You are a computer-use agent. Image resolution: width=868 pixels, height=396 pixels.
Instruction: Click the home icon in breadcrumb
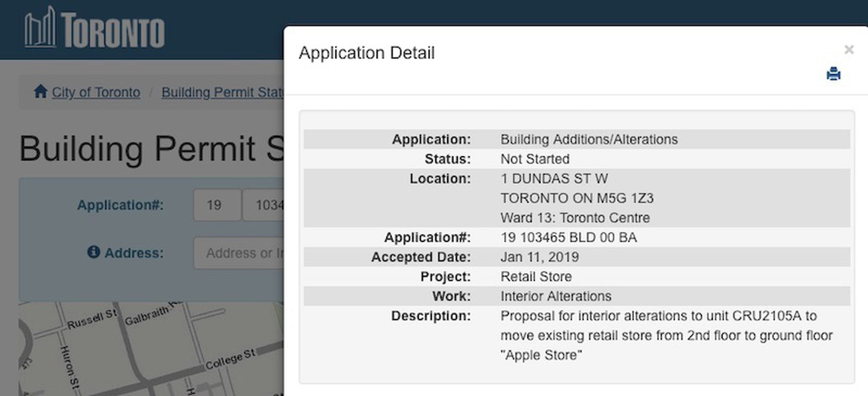tap(40, 92)
